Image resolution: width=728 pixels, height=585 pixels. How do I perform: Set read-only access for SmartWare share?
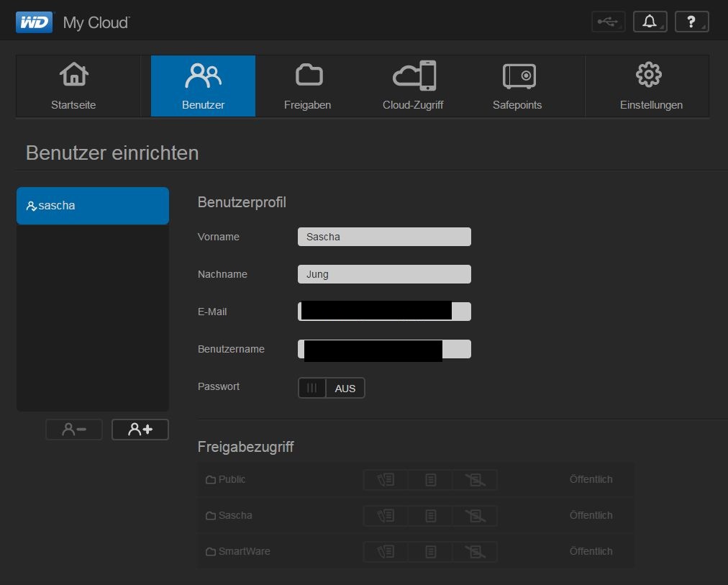pyautogui.click(x=430, y=552)
